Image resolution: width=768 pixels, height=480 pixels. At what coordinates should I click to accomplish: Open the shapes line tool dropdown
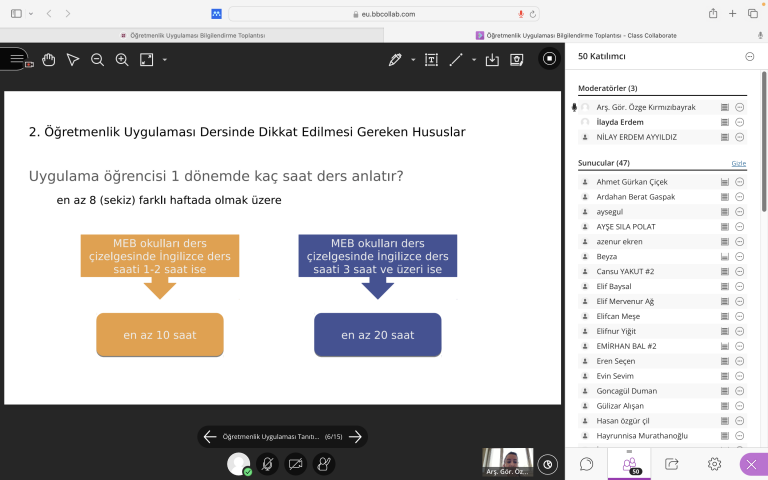click(x=474, y=59)
